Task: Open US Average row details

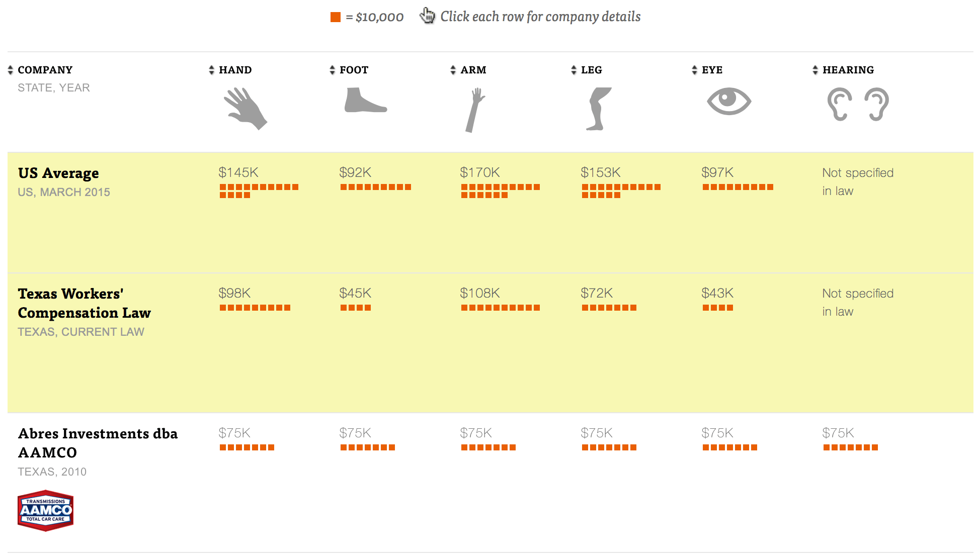Action: pos(491,213)
